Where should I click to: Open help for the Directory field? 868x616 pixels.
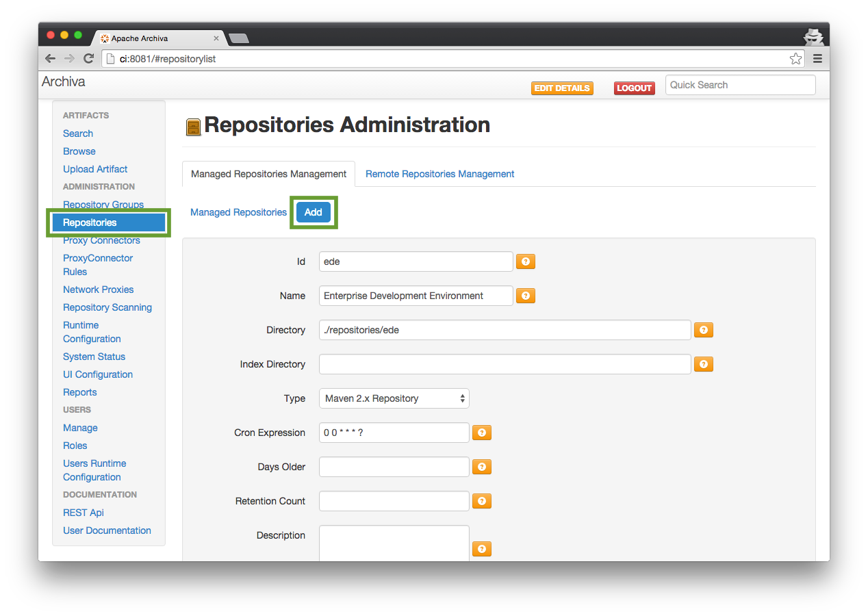(704, 330)
